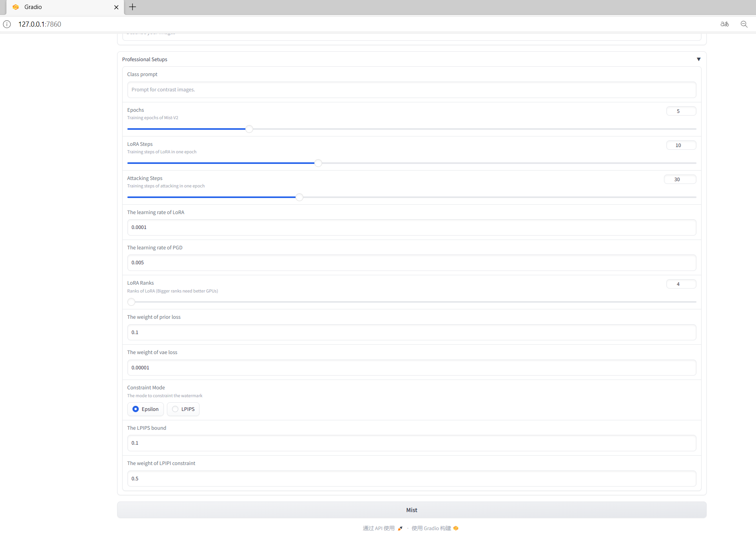This screenshot has width=756, height=536.
Task: Click the Gradio favicon on the tab
Action: 16,7
